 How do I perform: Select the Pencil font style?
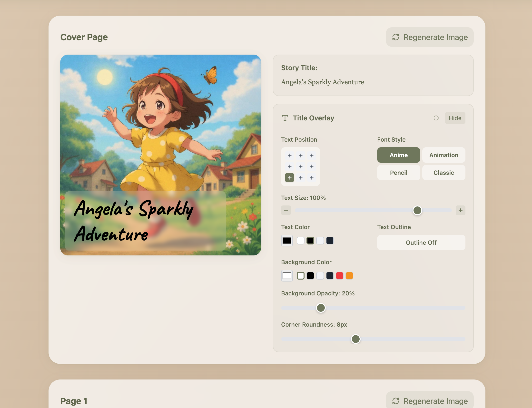(x=398, y=173)
